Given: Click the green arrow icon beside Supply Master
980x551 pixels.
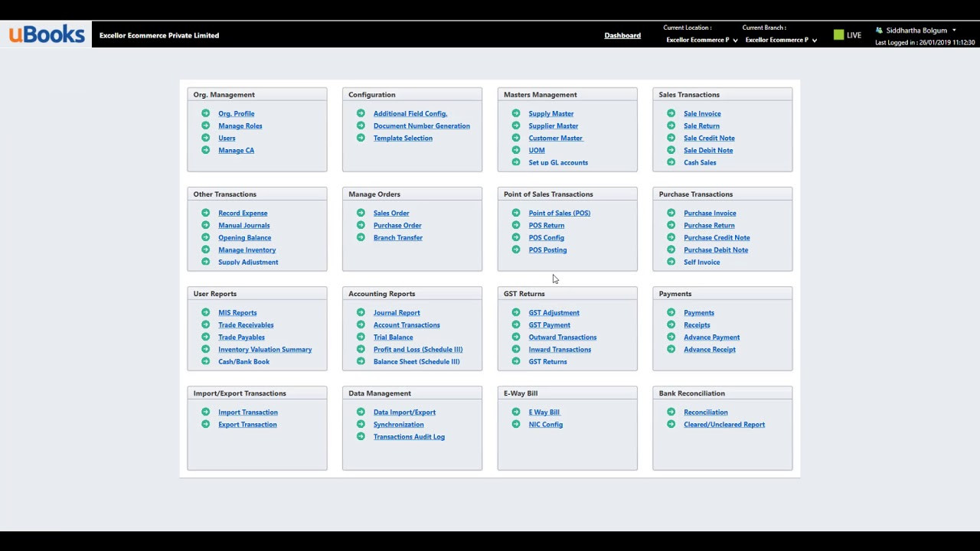Looking at the screenshot, I should pos(516,113).
